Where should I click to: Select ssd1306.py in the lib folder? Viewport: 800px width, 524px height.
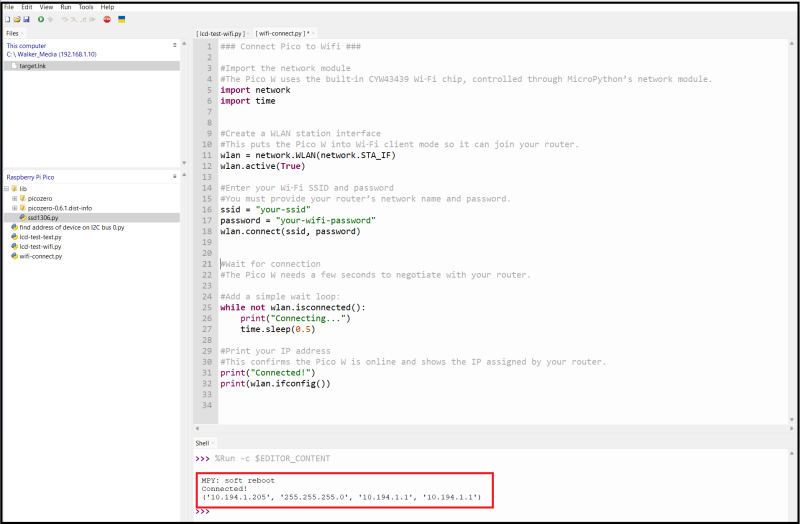pyautogui.click(x=92, y=218)
